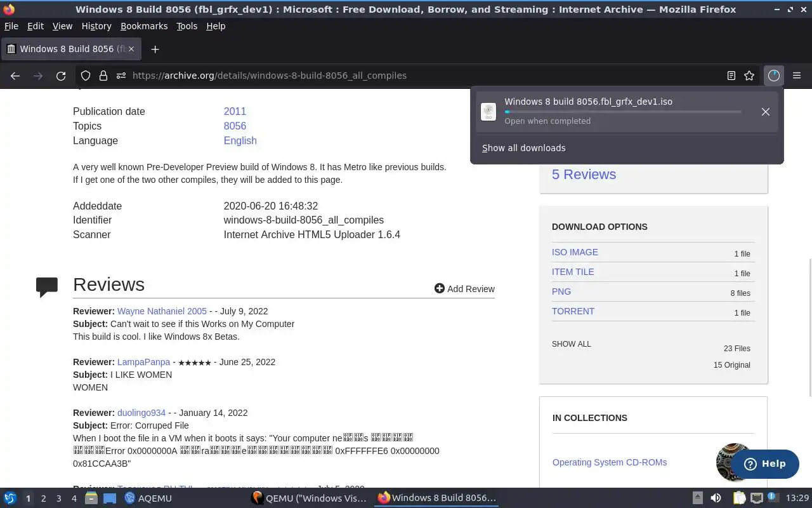This screenshot has width=812, height=508.
Task: Open the Firefox hamburger application menu
Action: point(797,76)
